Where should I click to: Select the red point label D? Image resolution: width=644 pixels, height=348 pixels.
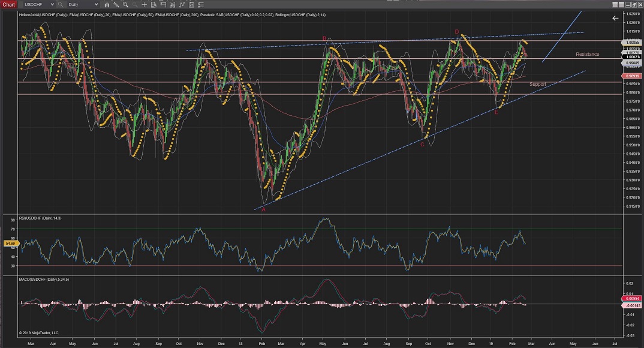click(x=457, y=32)
